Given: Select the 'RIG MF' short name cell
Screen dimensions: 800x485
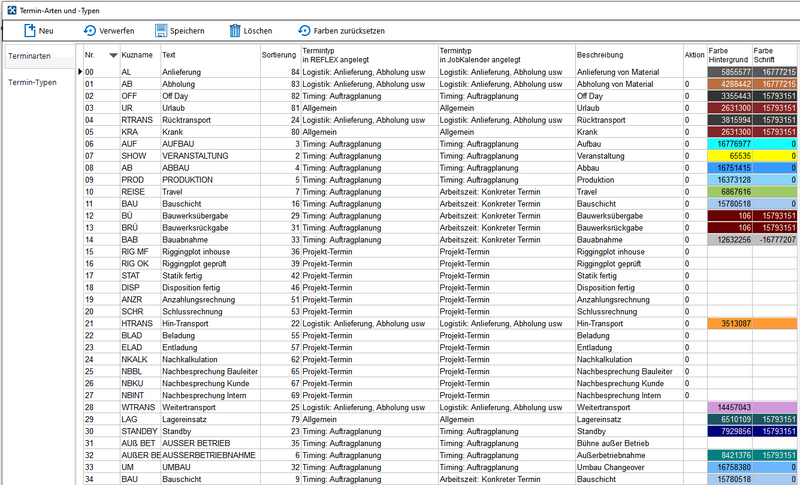Looking at the screenshot, I should [140, 252].
